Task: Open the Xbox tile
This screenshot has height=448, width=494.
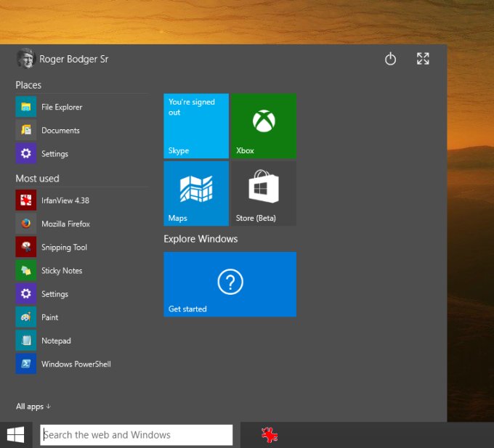Action: (x=263, y=126)
